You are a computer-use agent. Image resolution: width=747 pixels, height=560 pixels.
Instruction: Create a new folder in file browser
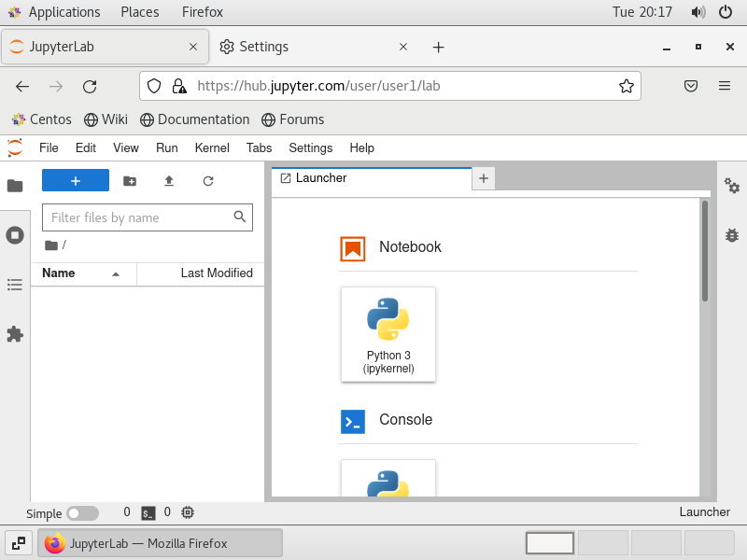tap(130, 181)
